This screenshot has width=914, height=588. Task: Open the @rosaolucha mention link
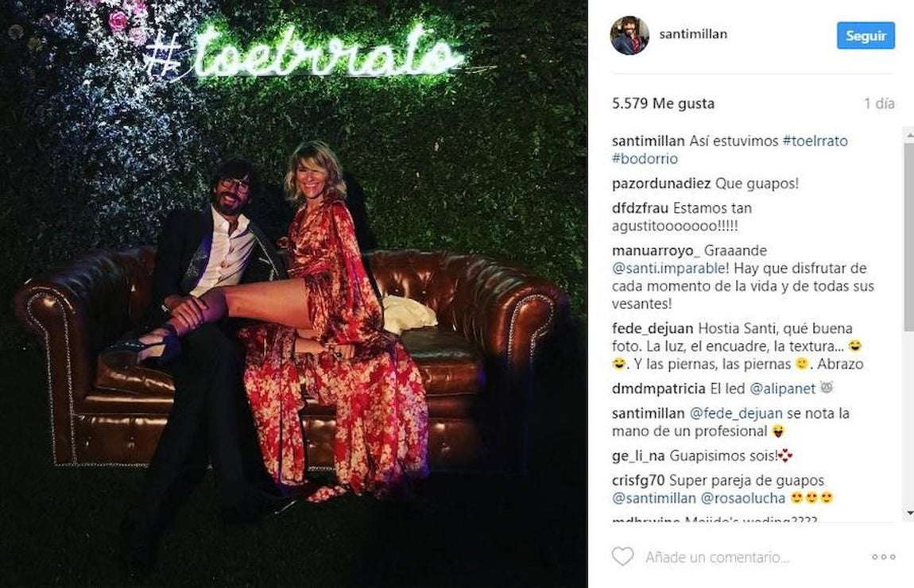tap(742, 498)
